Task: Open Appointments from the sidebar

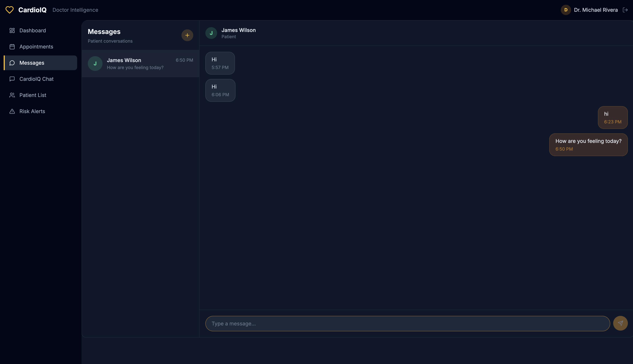Action: coord(36,47)
